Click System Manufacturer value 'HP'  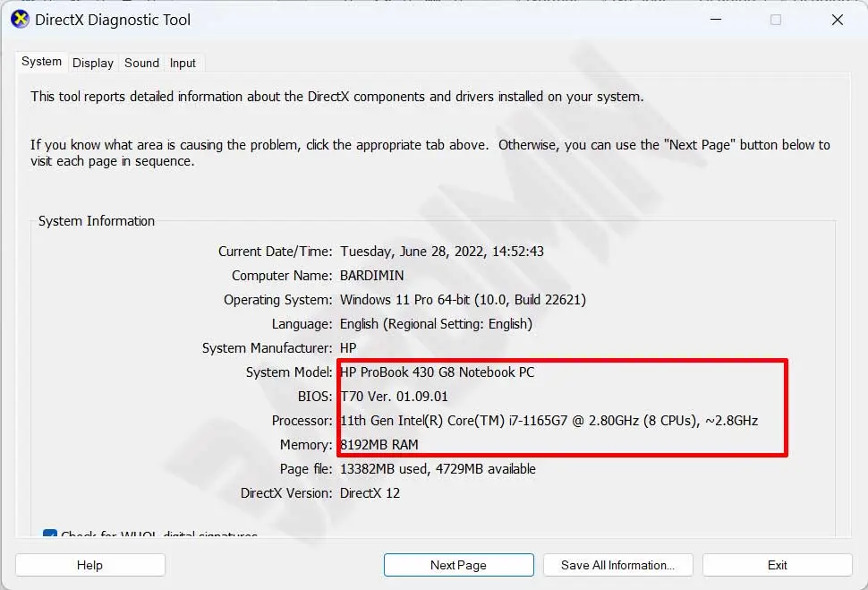348,348
